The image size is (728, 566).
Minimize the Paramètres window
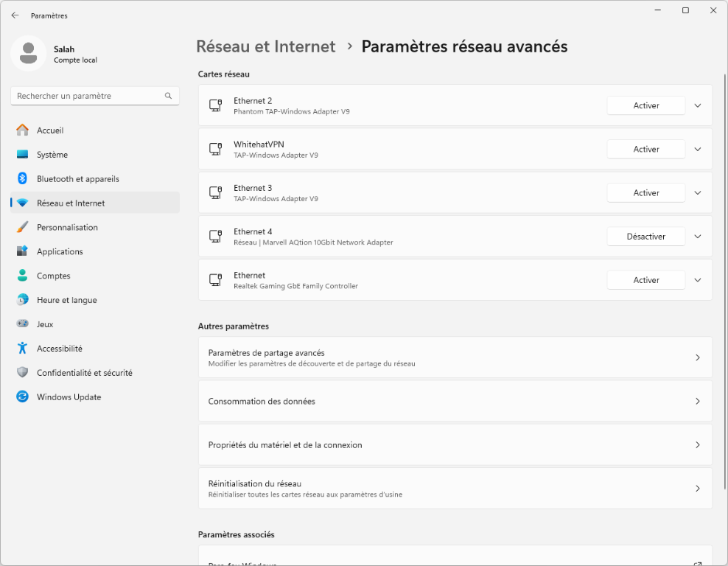(657, 10)
